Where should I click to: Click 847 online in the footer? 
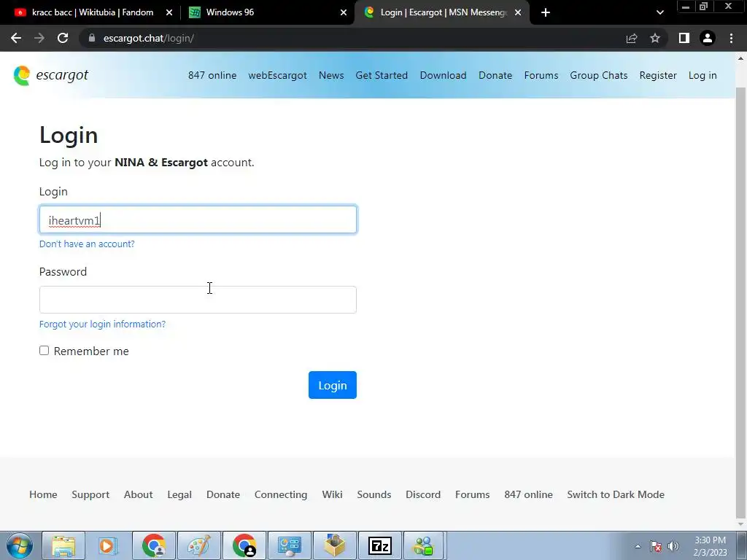click(x=528, y=494)
